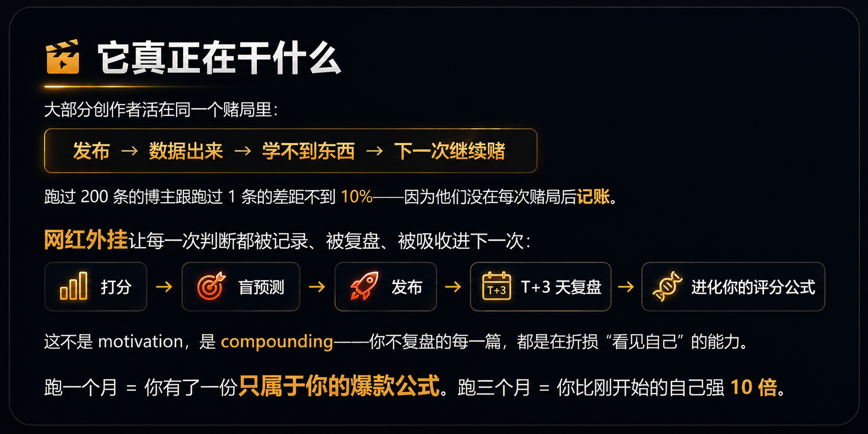Click the bar chart icon in 打分 box
This screenshot has height=434, width=868.
point(74,286)
